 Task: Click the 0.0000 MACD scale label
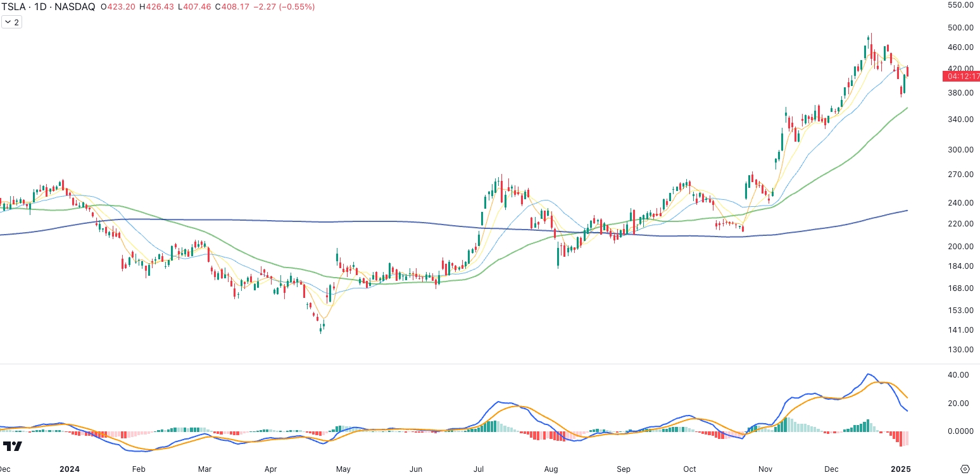pos(958,431)
